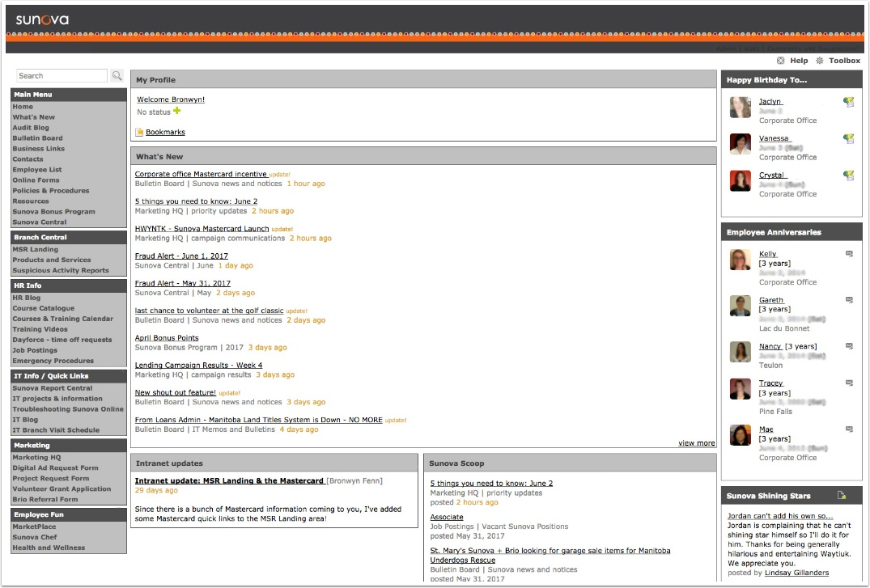Click the Sunova logo in header
The image size is (870, 588).
42,20
